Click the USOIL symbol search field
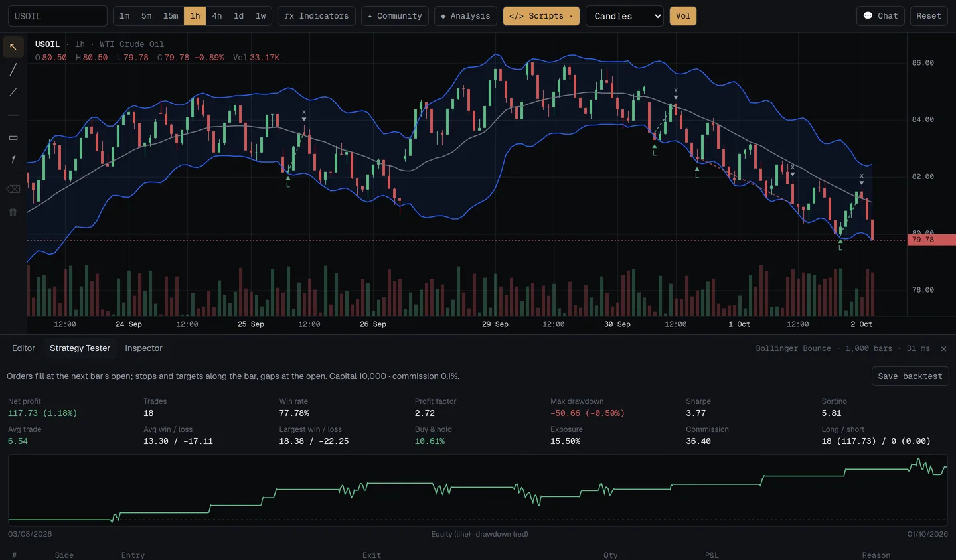Screen dimensions: 956x560 point(58,16)
